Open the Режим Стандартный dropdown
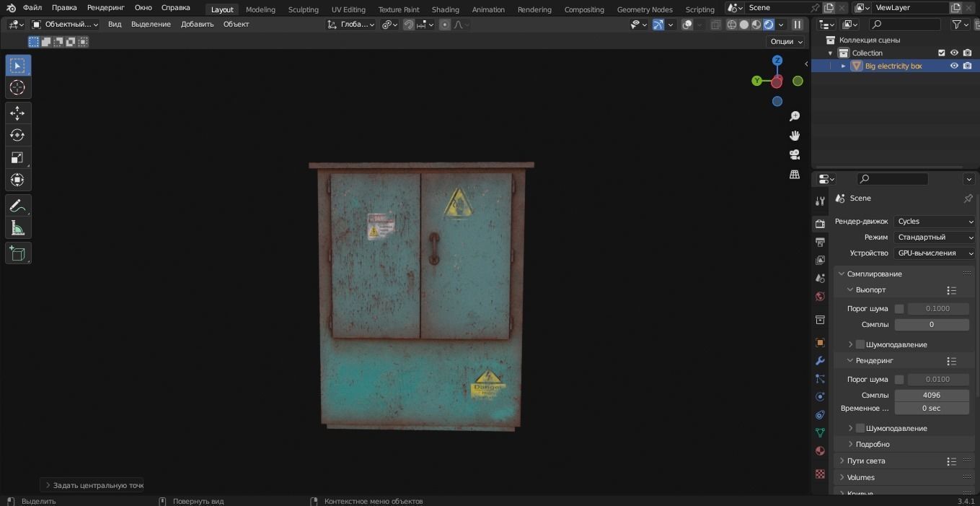This screenshot has height=506, width=980. (935, 237)
